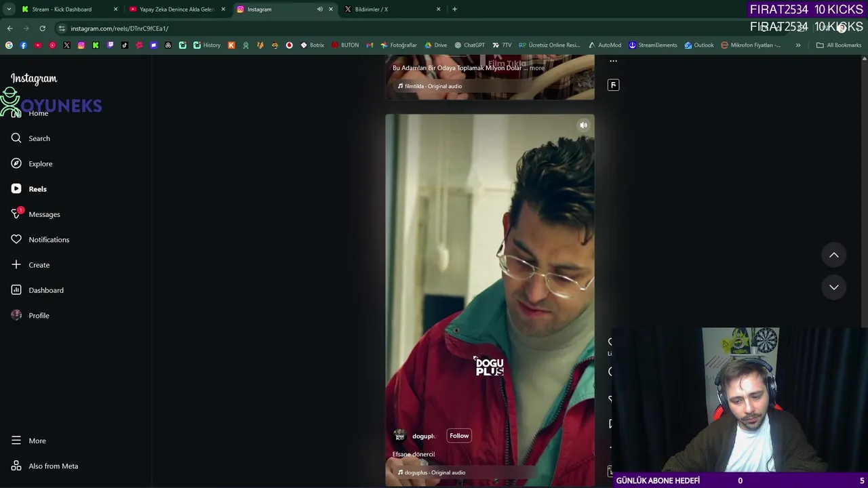Screen dimensions: 868x488
Task: Open the StreamElements bookmark
Action: click(652, 45)
